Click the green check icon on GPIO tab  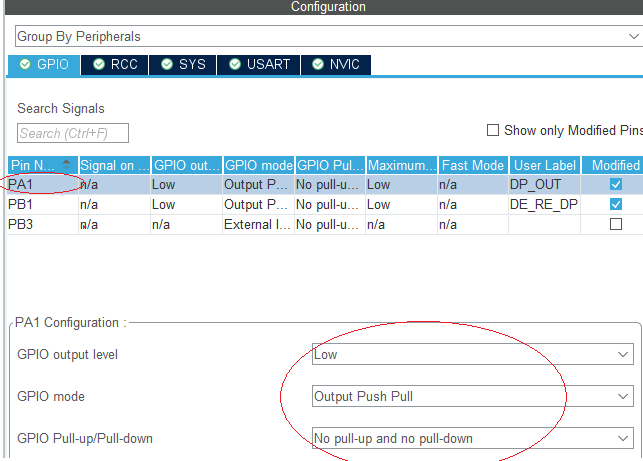click(x=25, y=64)
